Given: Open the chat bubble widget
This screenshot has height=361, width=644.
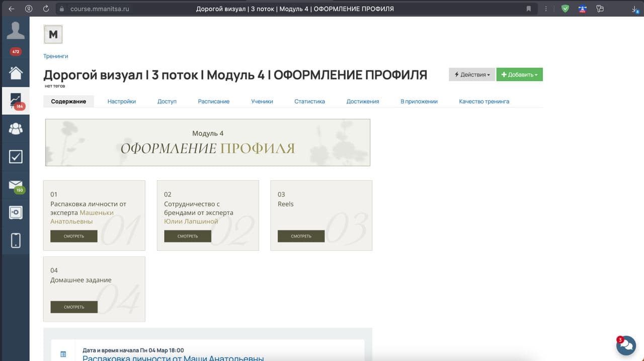Looking at the screenshot, I should tap(626, 345).
